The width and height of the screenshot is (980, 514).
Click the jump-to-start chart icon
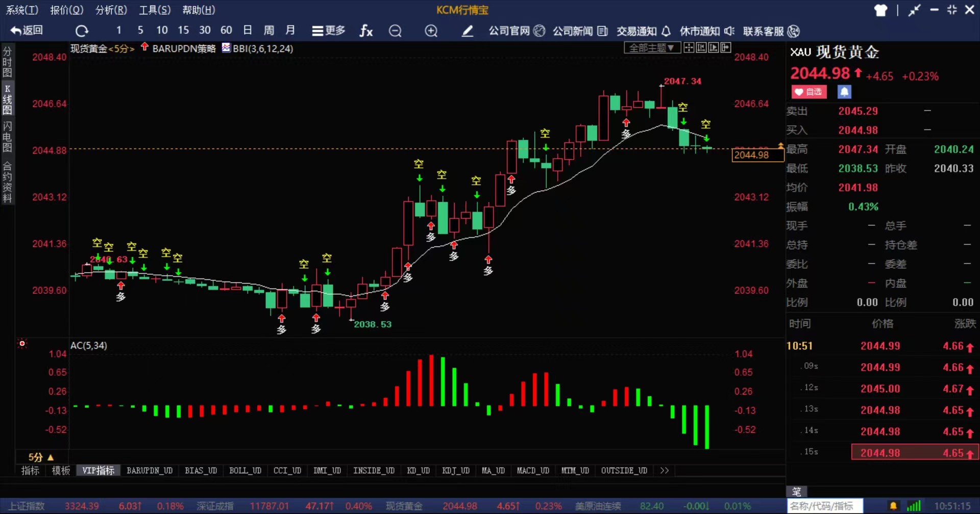click(x=701, y=47)
